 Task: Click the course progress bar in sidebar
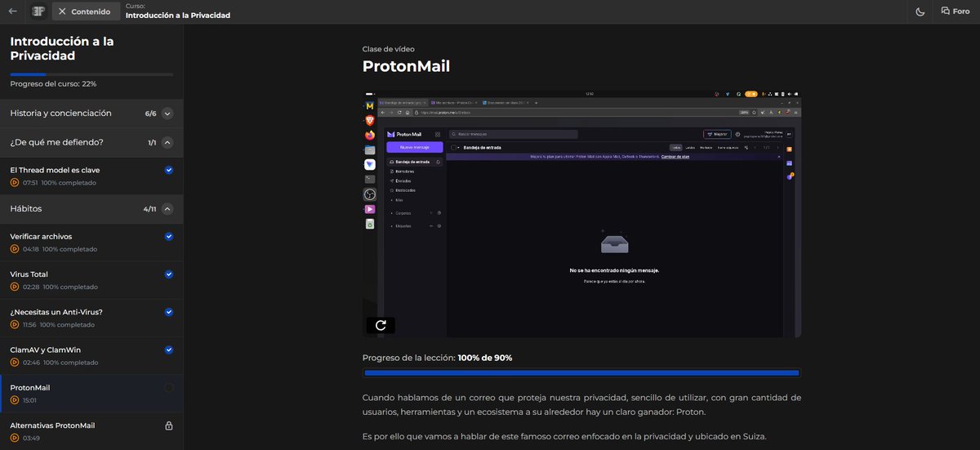click(91, 74)
